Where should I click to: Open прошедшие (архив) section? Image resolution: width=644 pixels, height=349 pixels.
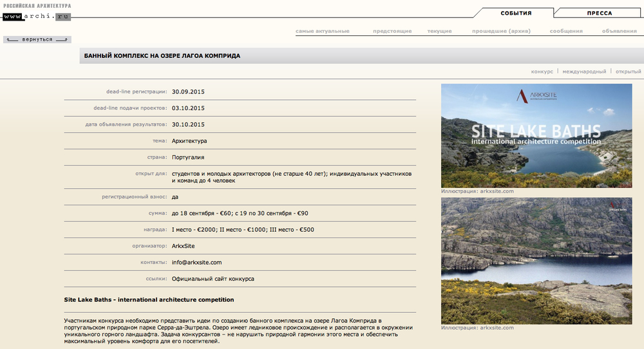501,31
